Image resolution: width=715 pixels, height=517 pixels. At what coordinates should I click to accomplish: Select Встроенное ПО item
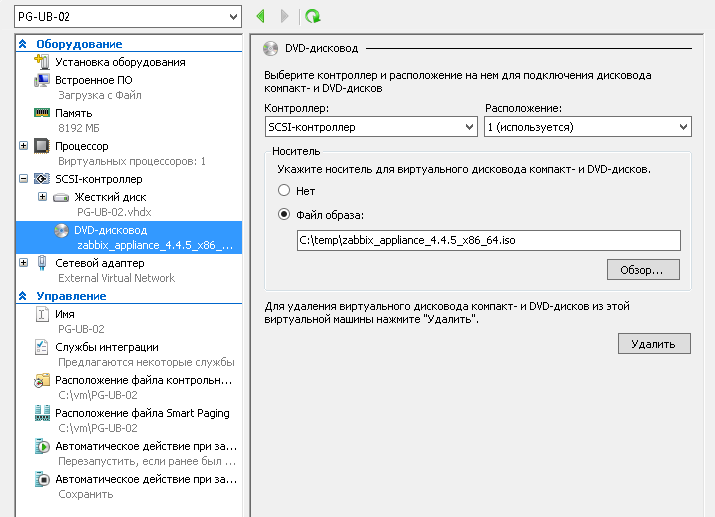pyautogui.click(x=94, y=80)
